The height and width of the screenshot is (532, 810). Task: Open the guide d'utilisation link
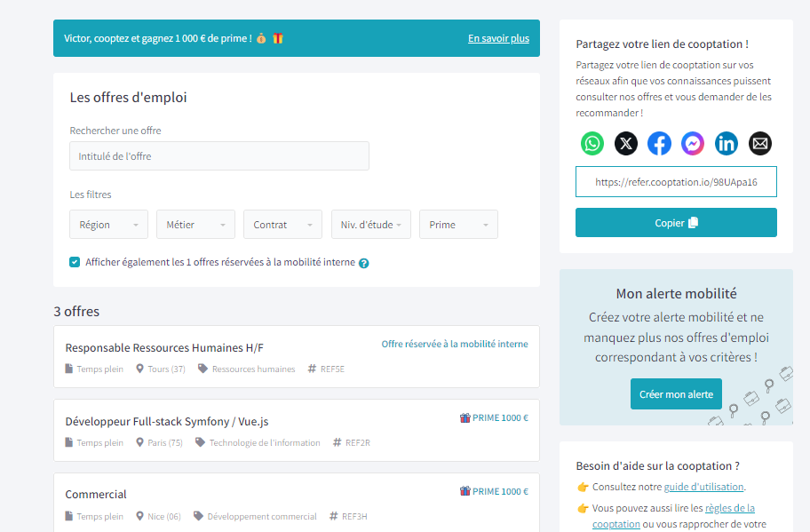tap(703, 487)
